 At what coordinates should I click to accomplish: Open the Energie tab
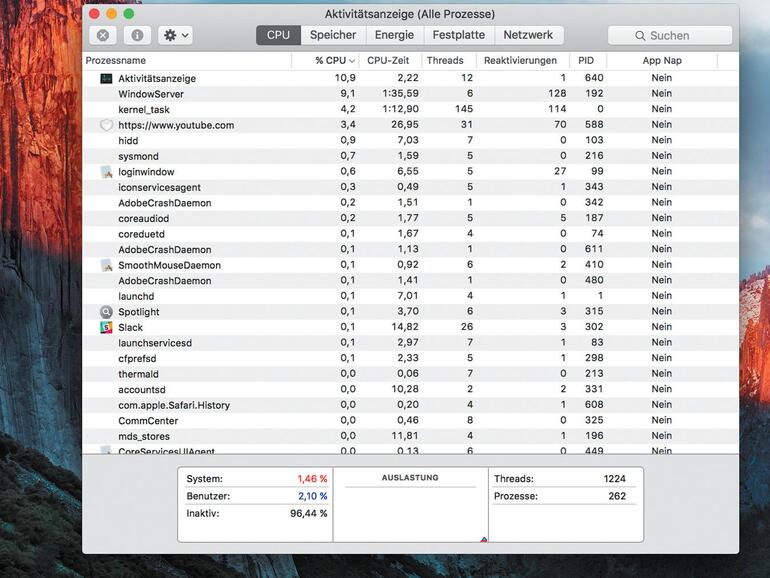[x=394, y=35]
